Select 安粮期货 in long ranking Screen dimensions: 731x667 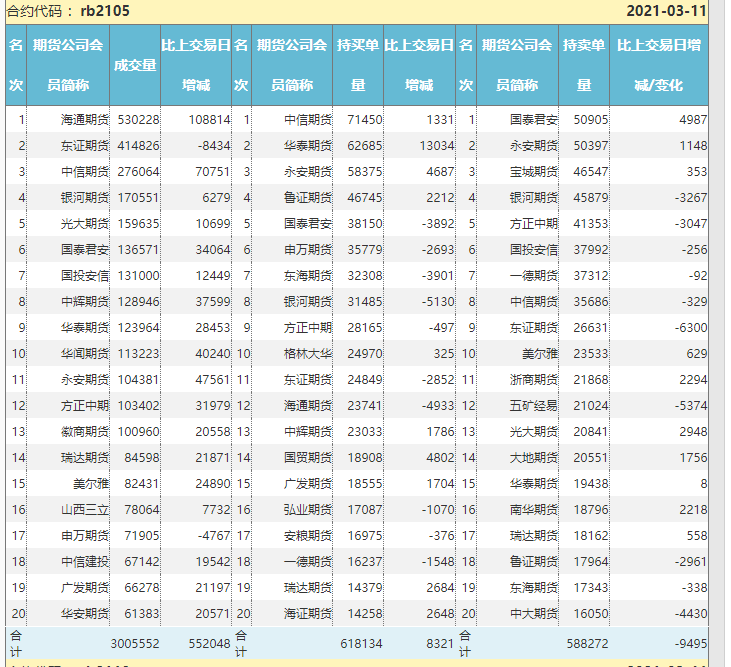(x=308, y=536)
